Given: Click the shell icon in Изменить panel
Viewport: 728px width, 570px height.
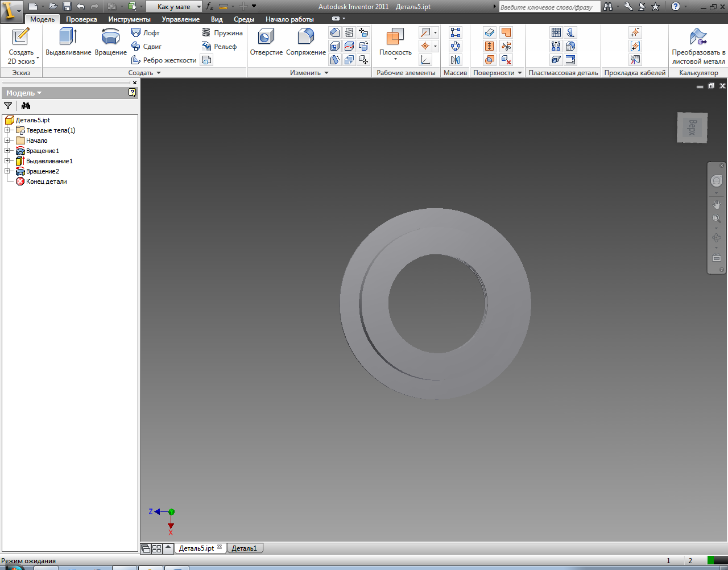Looking at the screenshot, I should [335, 46].
